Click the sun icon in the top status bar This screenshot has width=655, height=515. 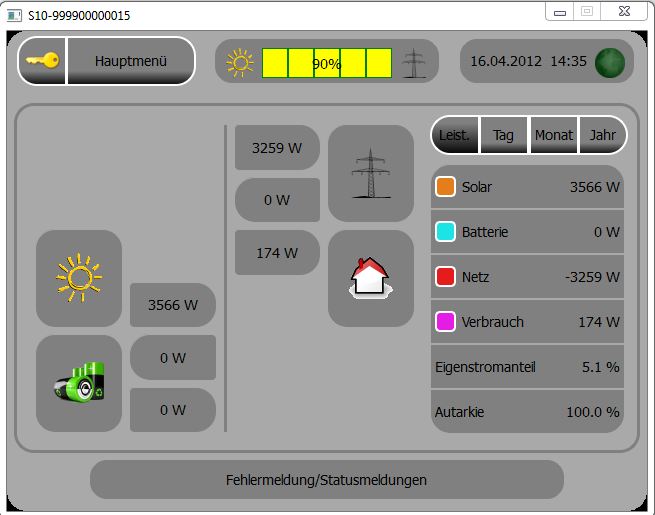240,63
